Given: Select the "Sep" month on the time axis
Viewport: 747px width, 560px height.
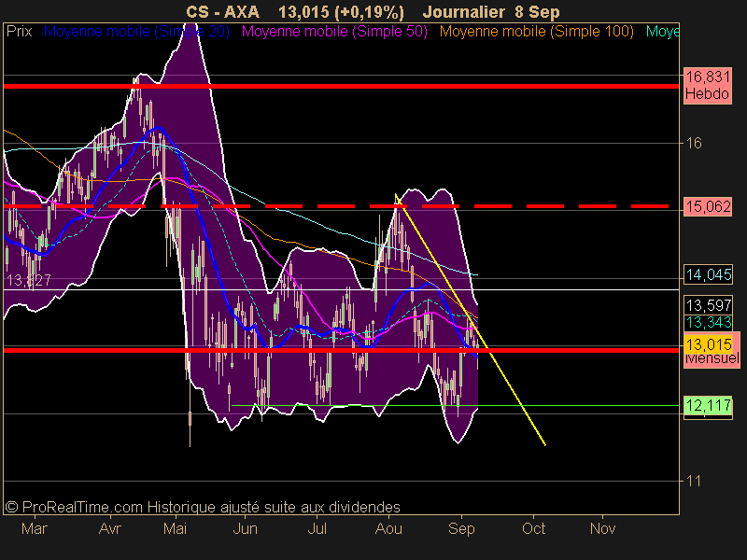Looking at the screenshot, I should [x=461, y=528].
